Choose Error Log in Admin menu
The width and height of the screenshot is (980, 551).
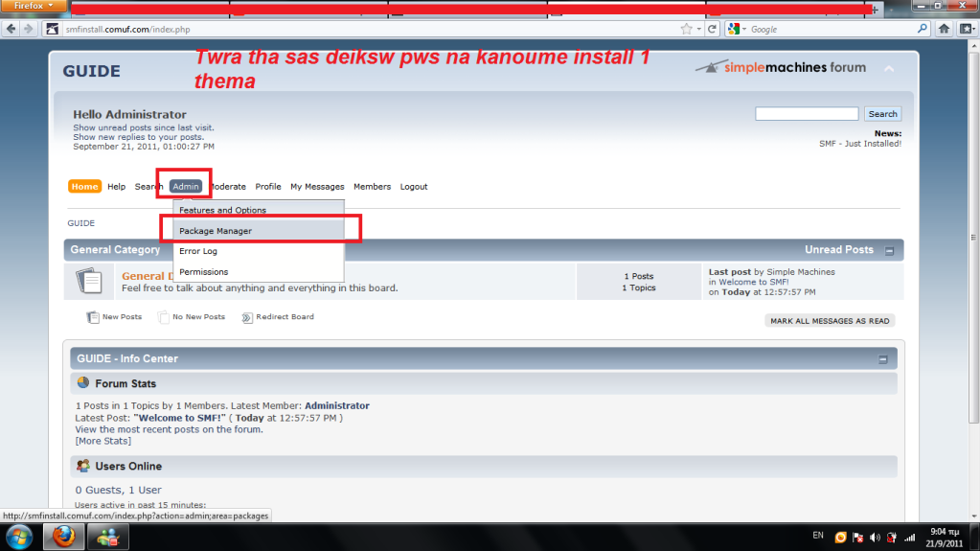198,251
